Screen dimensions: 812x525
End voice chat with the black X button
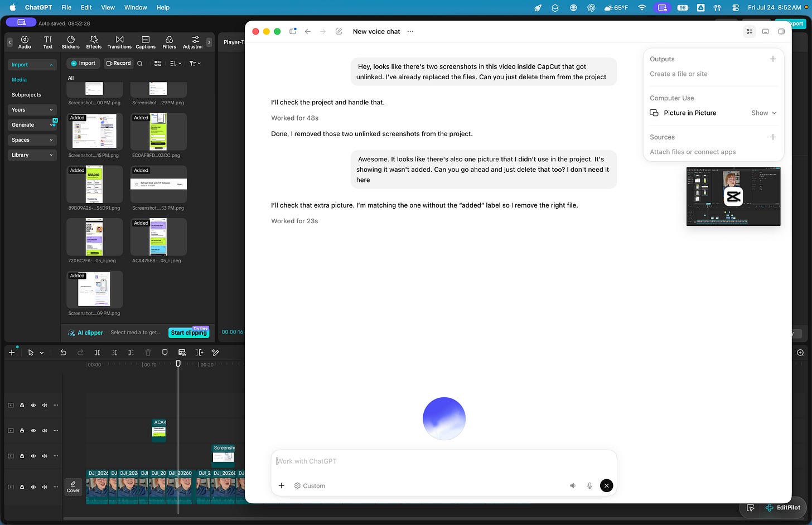tap(606, 486)
